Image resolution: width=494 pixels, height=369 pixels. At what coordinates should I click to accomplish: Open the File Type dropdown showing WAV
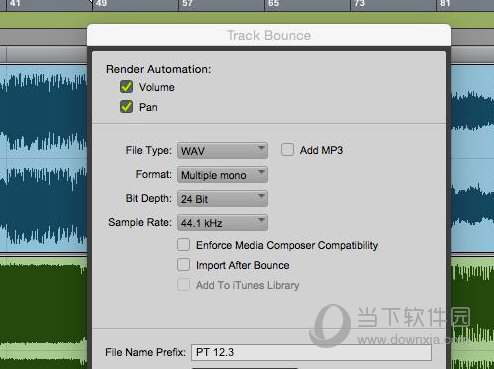(222, 151)
